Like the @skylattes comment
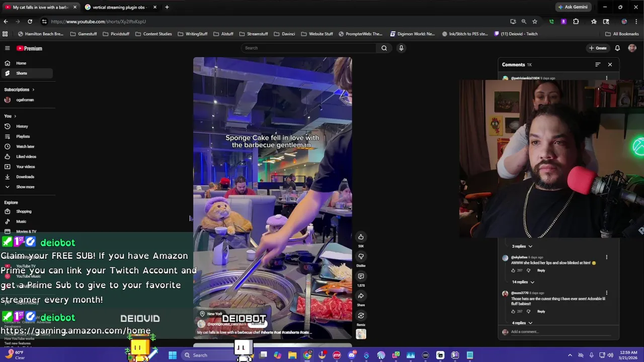 [513, 270]
